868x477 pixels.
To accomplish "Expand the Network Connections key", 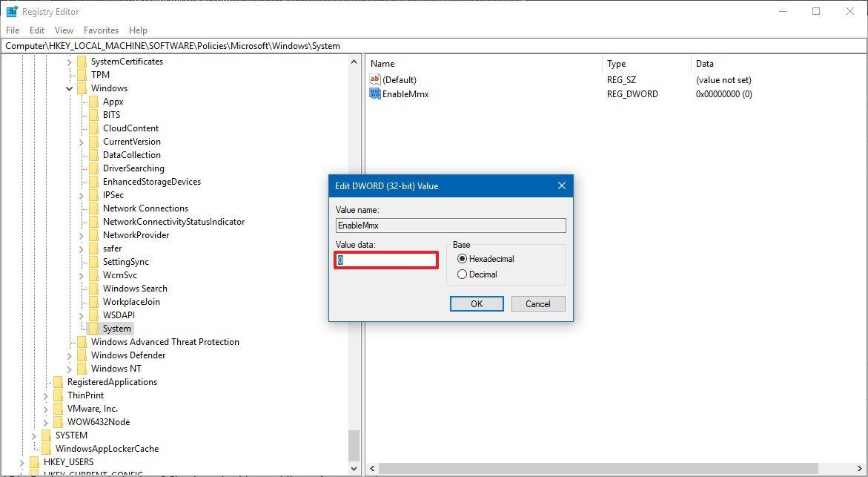I will [81, 208].
